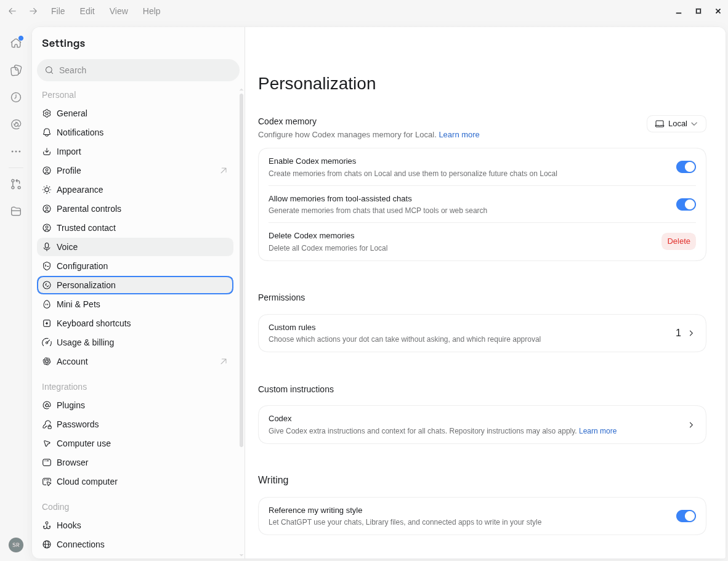
Task: Go back with the left arrow icon
Action: (x=12, y=11)
